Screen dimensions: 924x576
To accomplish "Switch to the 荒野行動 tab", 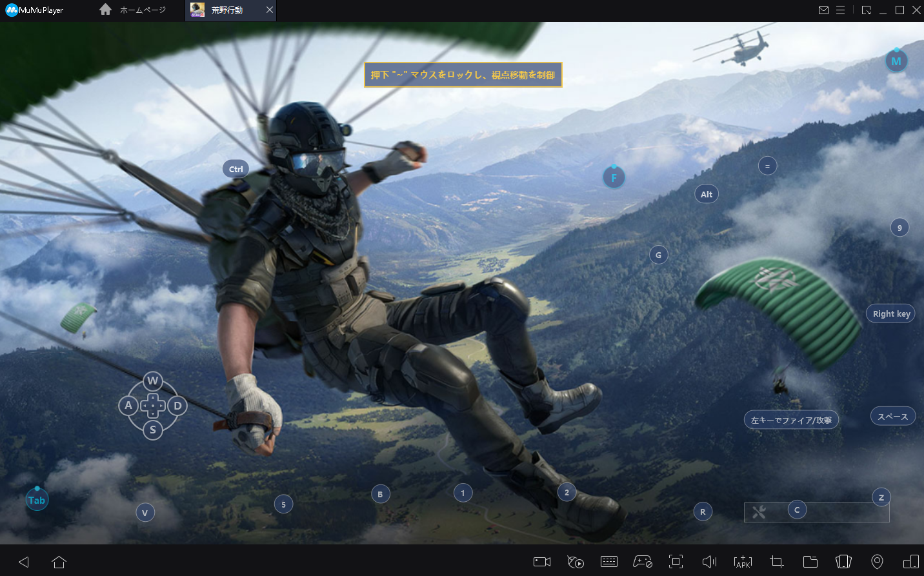I will coord(230,10).
